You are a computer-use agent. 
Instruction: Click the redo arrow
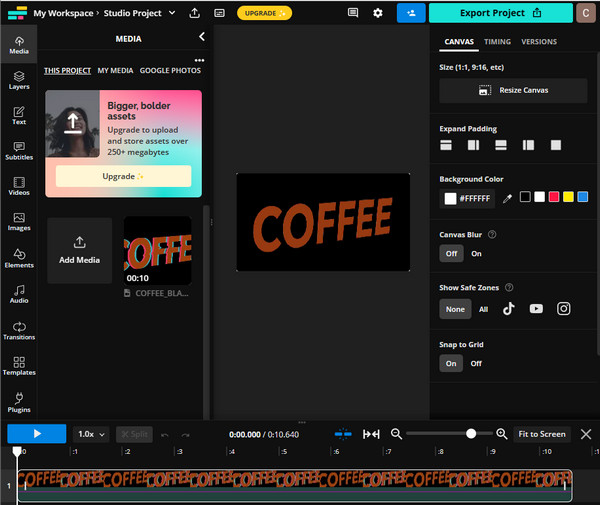click(x=186, y=435)
